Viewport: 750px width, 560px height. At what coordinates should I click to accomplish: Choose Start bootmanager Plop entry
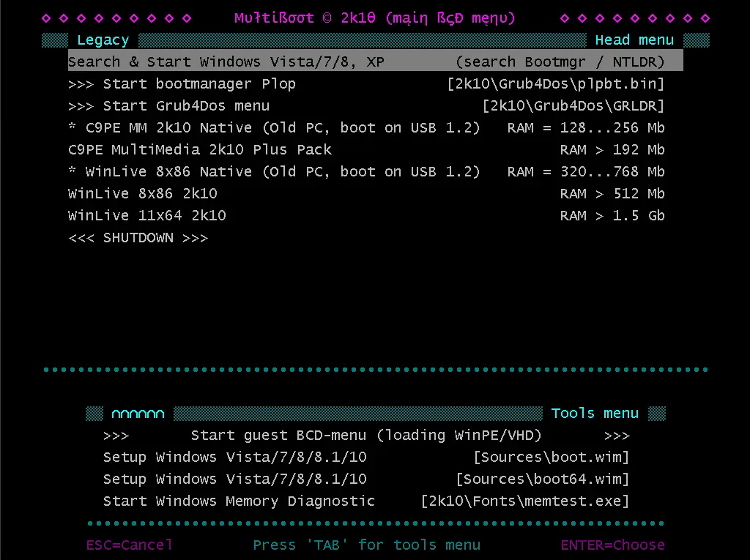click(x=366, y=83)
